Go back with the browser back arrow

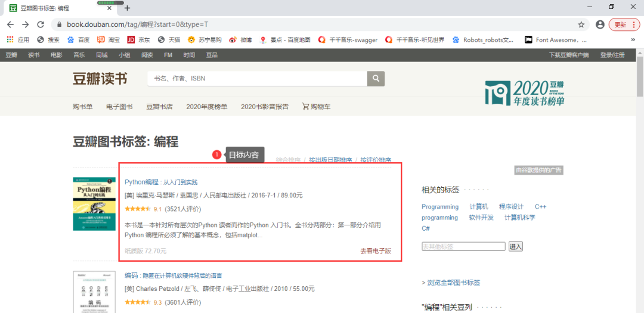pyautogui.click(x=10, y=24)
